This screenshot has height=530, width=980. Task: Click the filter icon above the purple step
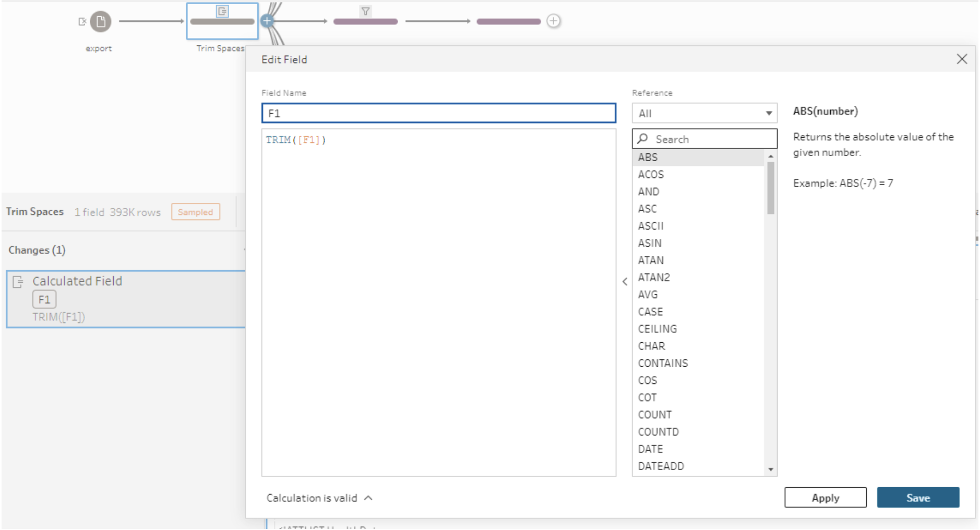(365, 11)
